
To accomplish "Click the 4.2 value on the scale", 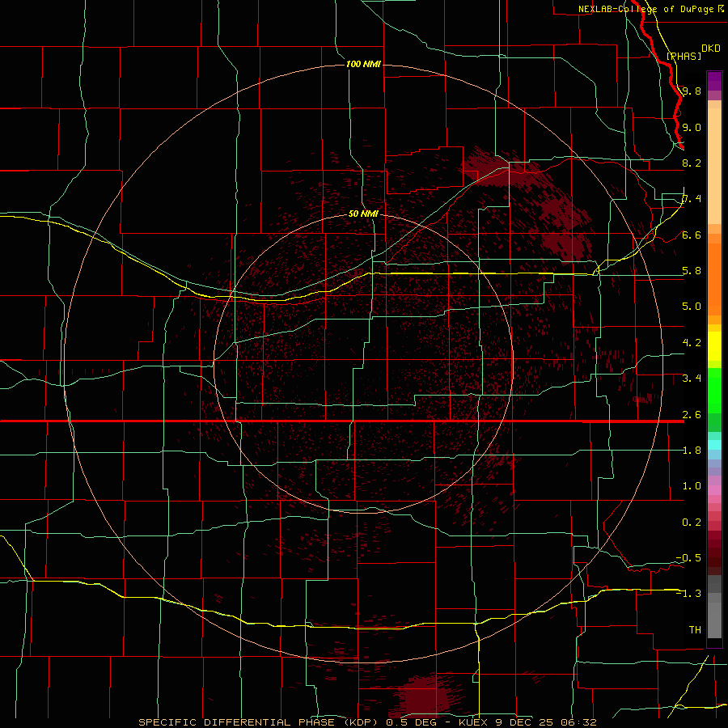I will click(692, 342).
